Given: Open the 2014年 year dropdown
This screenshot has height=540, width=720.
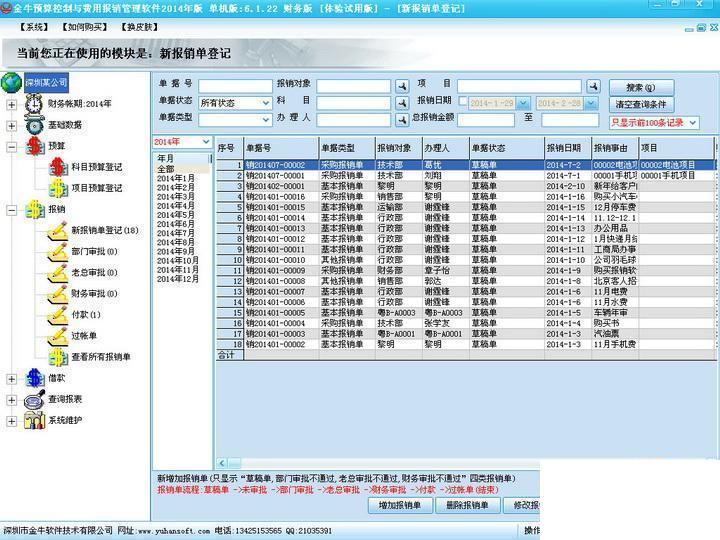Looking at the screenshot, I should 206,142.
